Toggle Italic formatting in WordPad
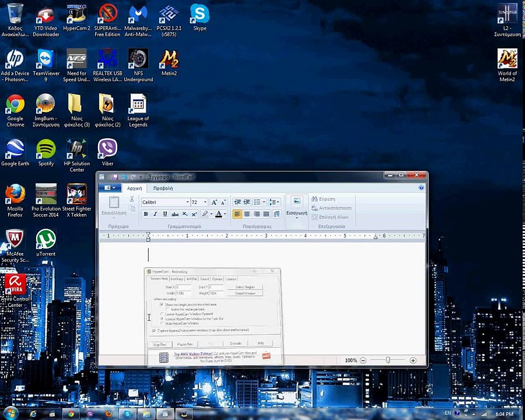Image resolution: width=525 pixels, height=420 pixels. tap(155, 214)
